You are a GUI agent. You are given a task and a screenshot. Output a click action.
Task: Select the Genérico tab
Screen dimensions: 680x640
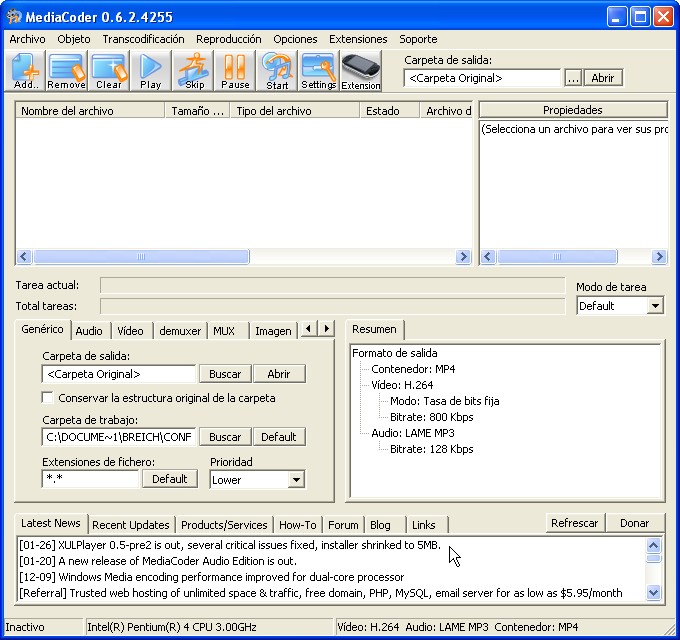[x=42, y=329]
